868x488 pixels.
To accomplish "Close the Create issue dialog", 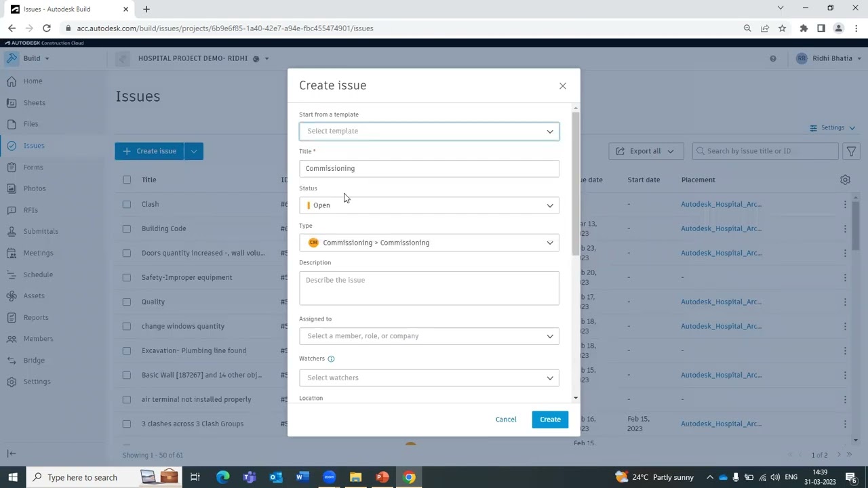I will tap(562, 86).
